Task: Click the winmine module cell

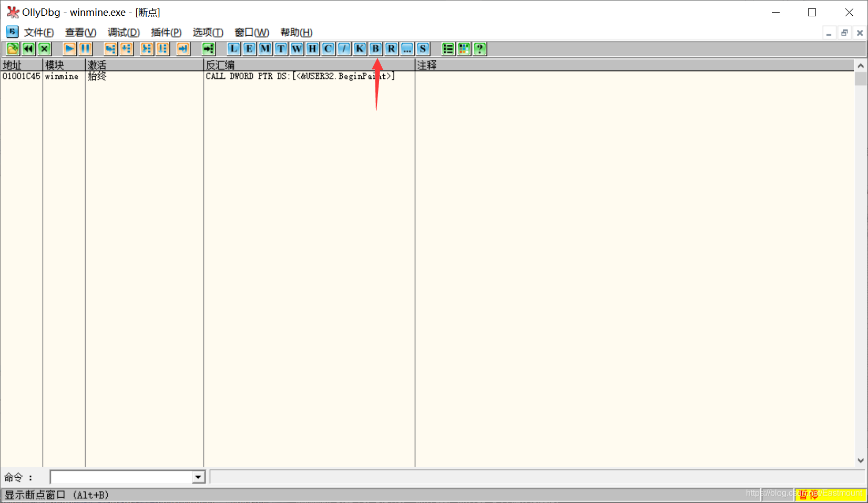Action: pyautogui.click(x=62, y=76)
